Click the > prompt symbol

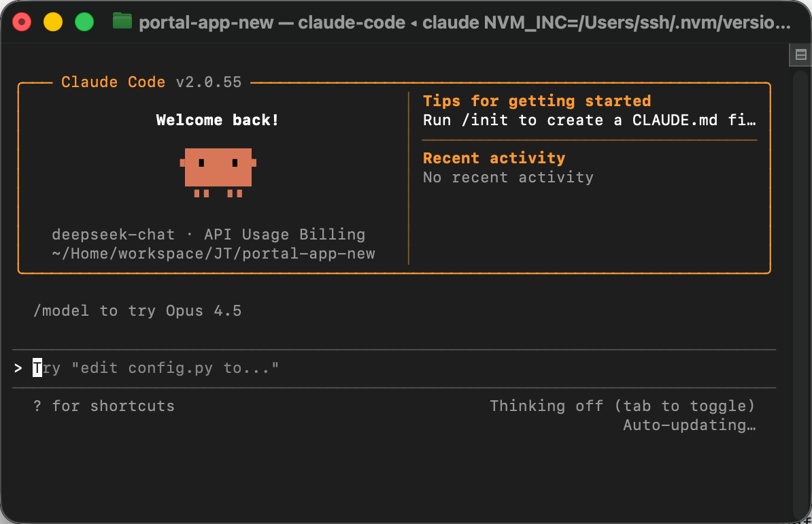[x=18, y=368]
